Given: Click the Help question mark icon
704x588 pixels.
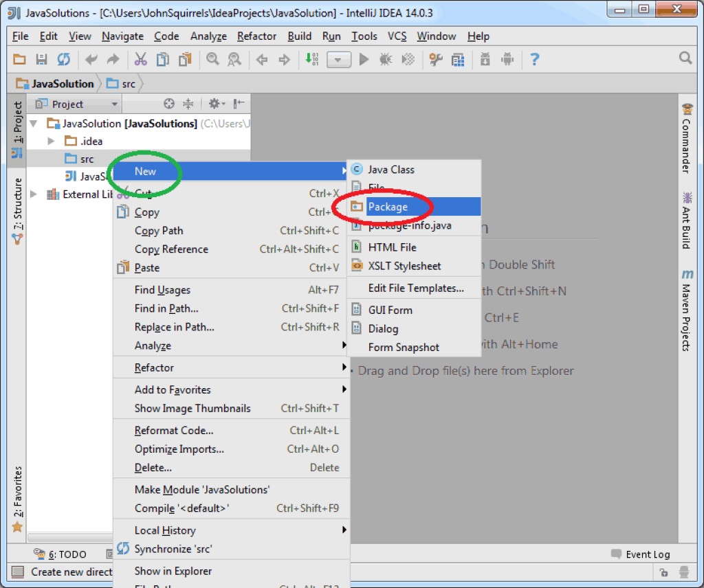Looking at the screenshot, I should coord(534,60).
